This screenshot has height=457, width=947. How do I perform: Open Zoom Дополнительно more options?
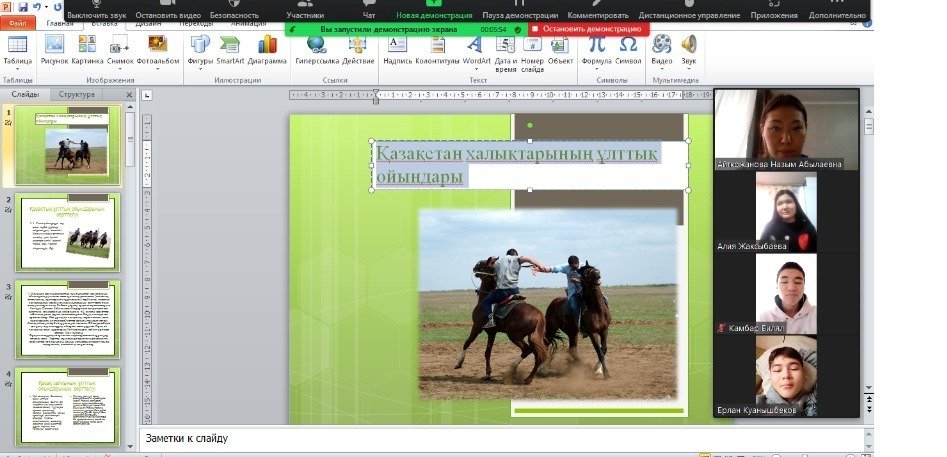836,10
